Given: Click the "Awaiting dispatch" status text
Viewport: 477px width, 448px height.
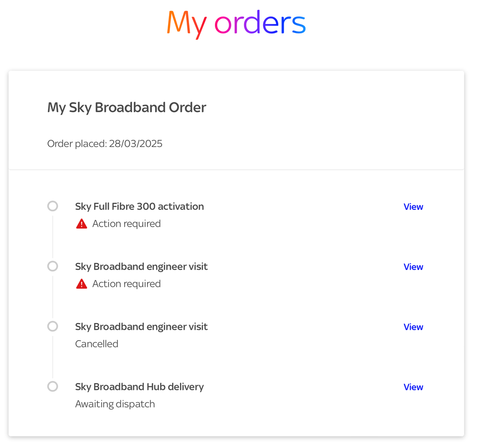Looking at the screenshot, I should pyautogui.click(x=115, y=404).
